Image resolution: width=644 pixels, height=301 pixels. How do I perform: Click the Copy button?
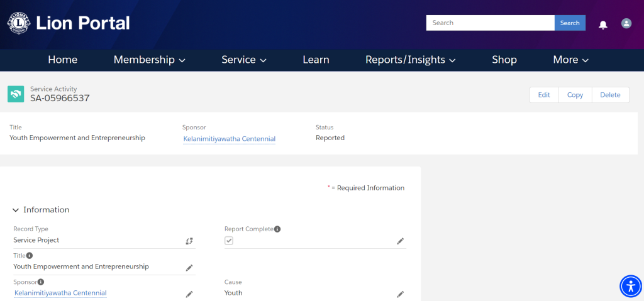[x=575, y=95]
